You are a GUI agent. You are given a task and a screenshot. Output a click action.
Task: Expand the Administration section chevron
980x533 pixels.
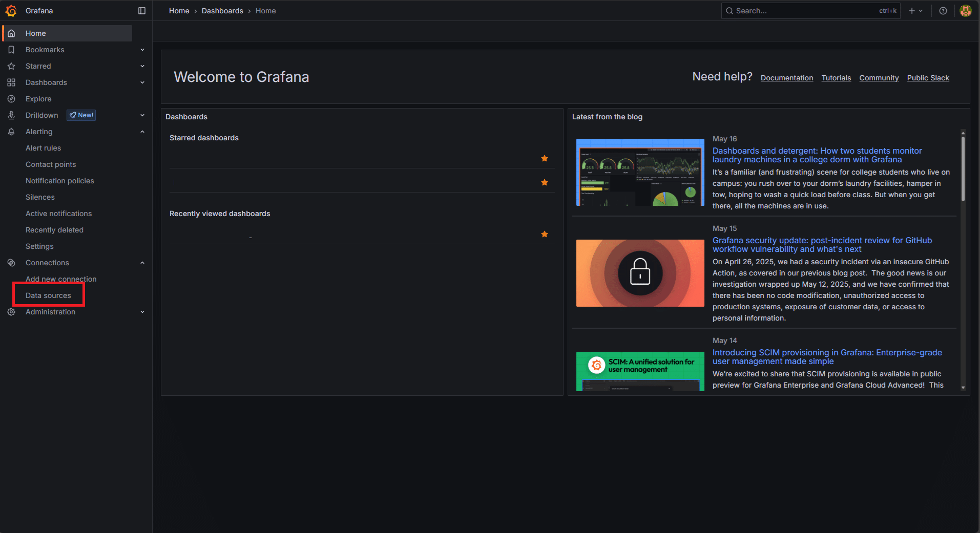click(x=142, y=312)
